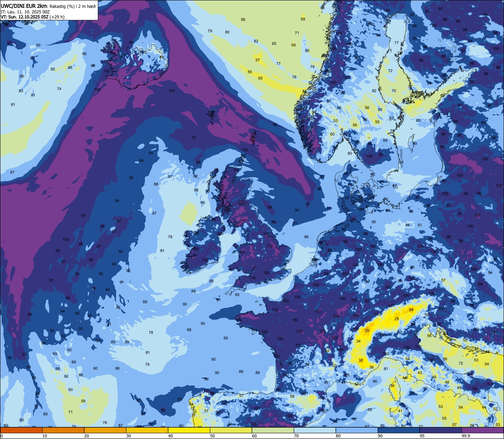Click the 'VT: Sun. 12.10.2025 05Z' valid time line
The width and height of the screenshot is (504, 439).
[25, 17]
